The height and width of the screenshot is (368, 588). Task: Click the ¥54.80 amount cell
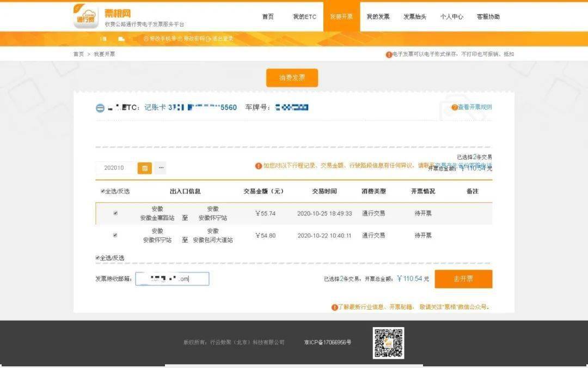[266, 236]
